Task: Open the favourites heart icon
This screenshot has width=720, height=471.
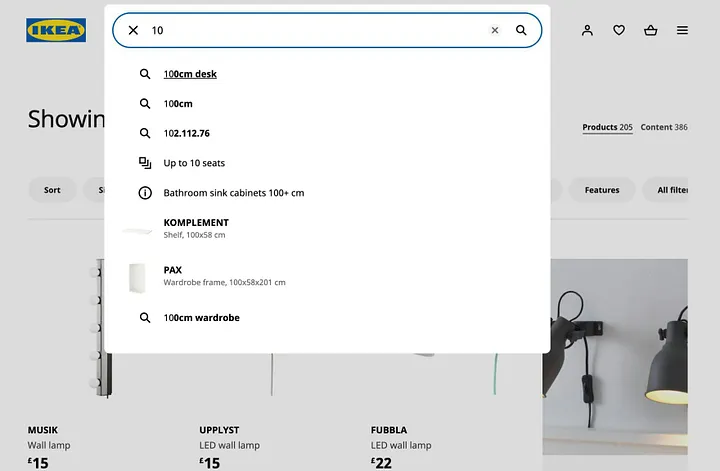Action: pyautogui.click(x=619, y=30)
